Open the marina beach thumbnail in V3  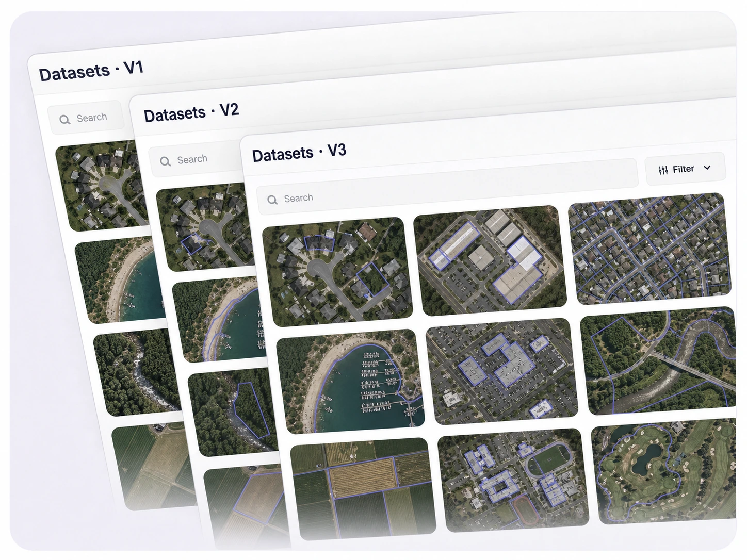click(351, 382)
